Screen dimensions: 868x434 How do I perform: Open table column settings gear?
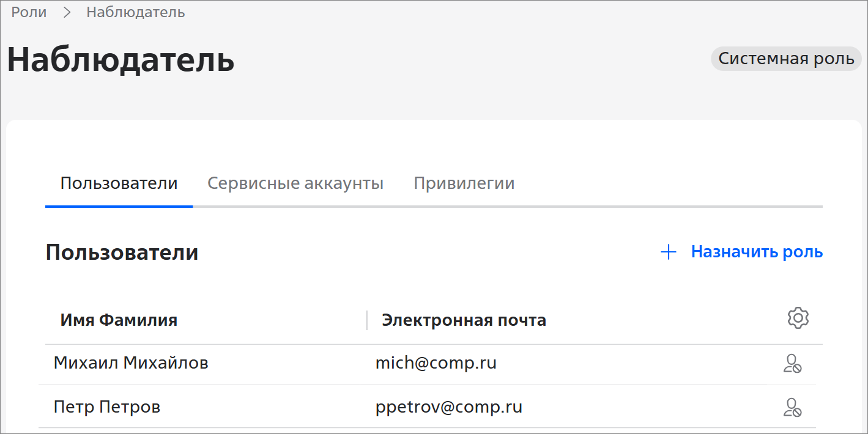798,318
